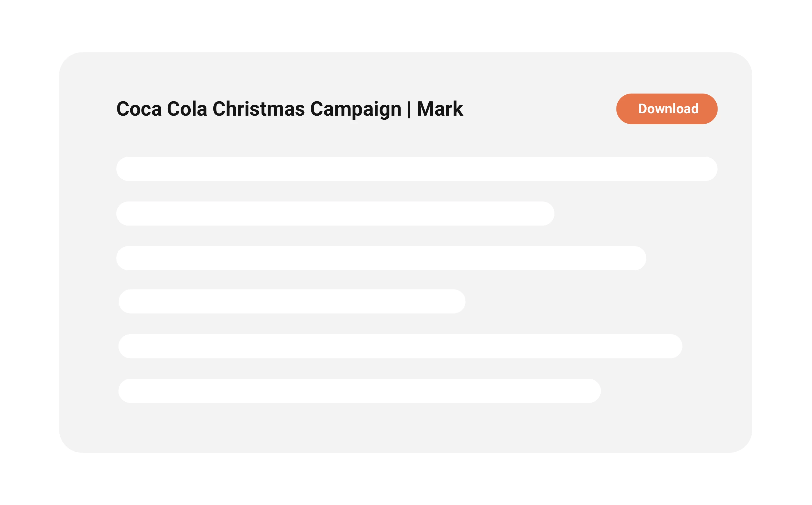The image size is (812, 505).
Task: Select the fifth placeholder text line
Action: coord(400,346)
